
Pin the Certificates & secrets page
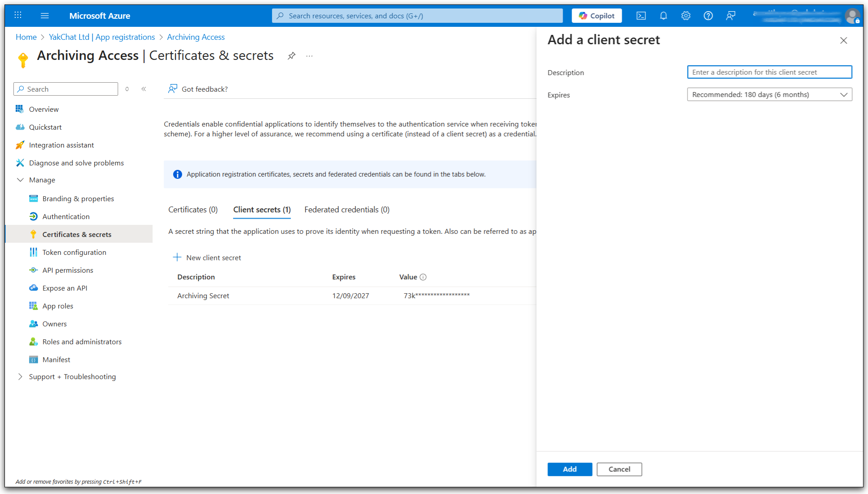pyautogui.click(x=291, y=56)
